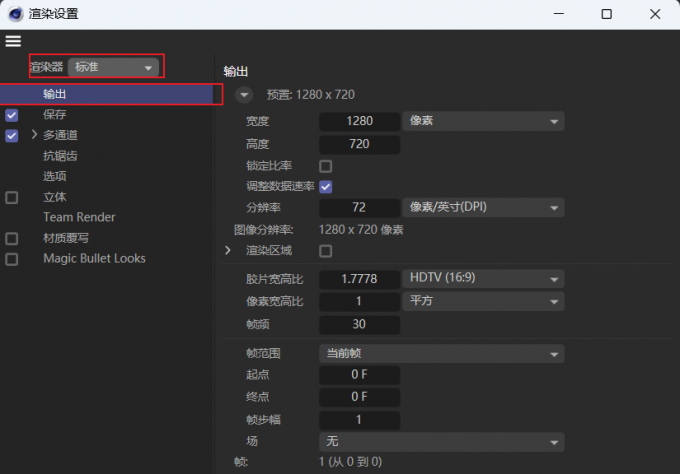Click the 帧 value text 1 (从 0 到 0)
Viewport: 680px width, 474px height.
pyautogui.click(x=350, y=462)
